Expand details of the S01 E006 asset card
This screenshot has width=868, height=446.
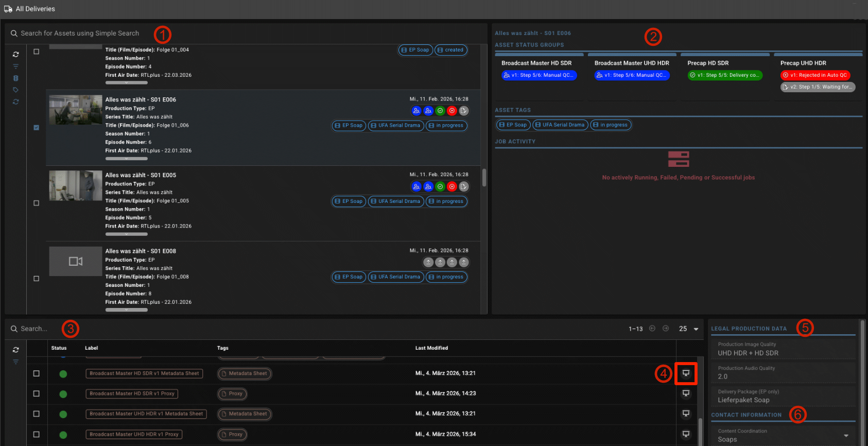126,159
